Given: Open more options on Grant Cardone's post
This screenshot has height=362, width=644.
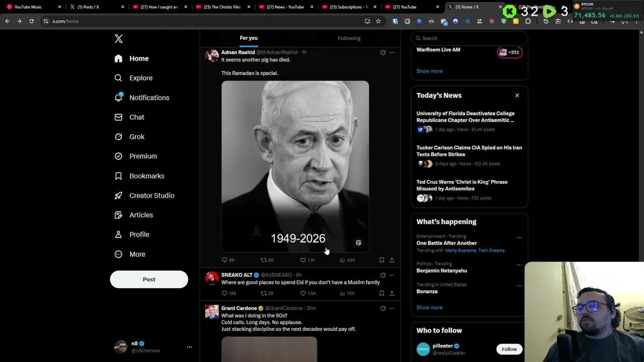Looking at the screenshot, I should tap(392, 308).
